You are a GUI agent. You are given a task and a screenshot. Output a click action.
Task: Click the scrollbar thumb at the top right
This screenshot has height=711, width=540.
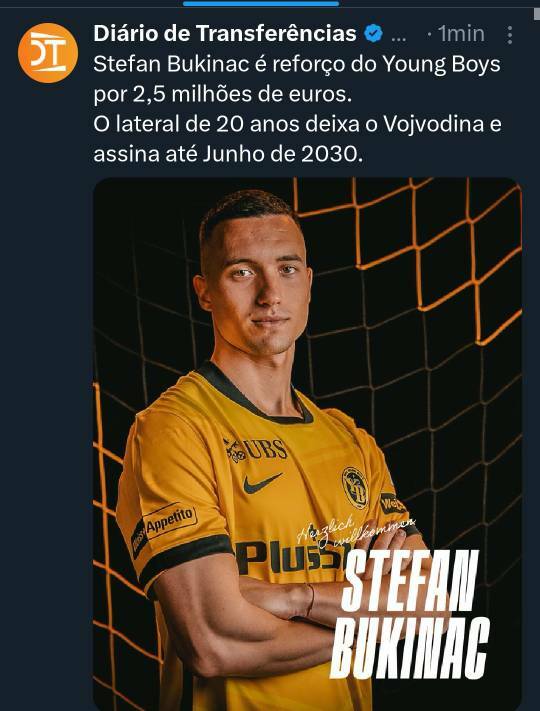coord(537,14)
